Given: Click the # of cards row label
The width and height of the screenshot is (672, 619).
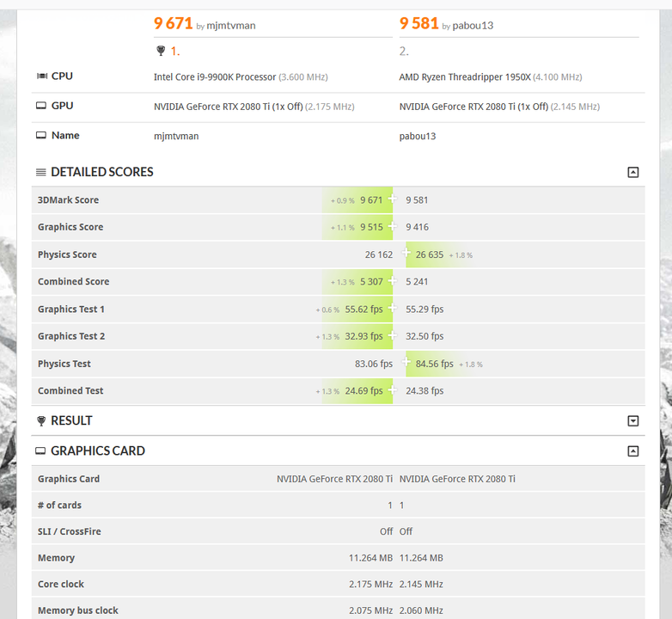Looking at the screenshot, I should (59, 506).
